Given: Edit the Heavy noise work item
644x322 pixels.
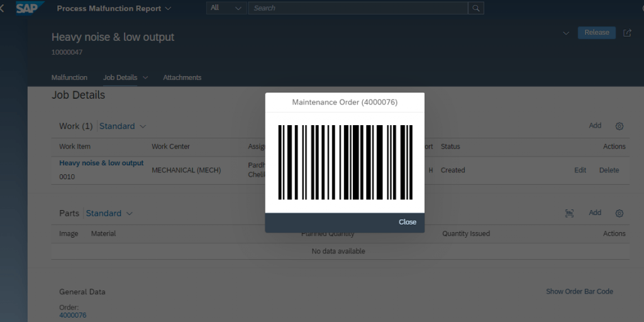Looking at the screenshot, I should click(580, 170).
